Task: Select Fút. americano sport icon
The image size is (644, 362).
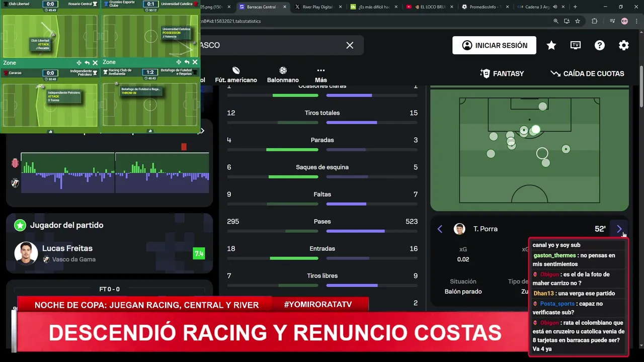Action: 236,74
